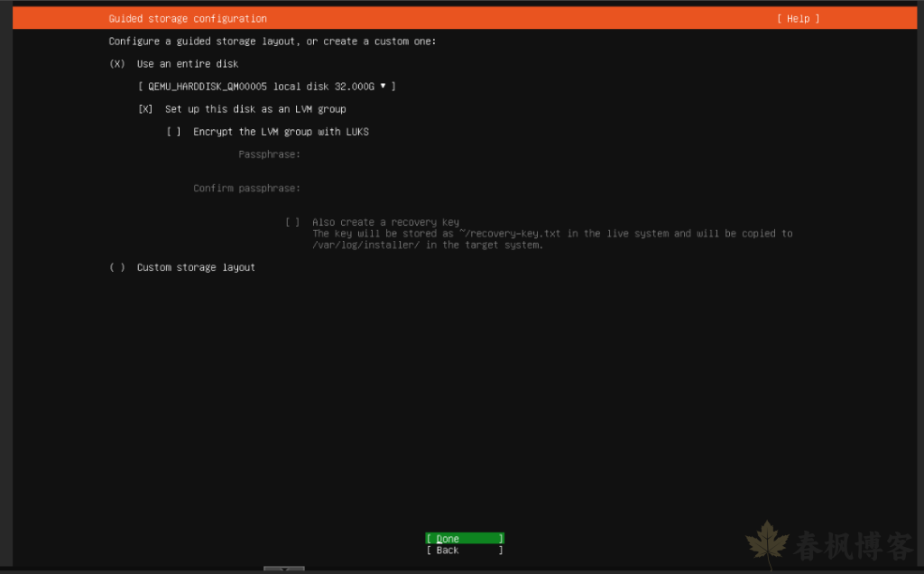The image size is (924, 574).
Task: Confirm storage settings with Done
Action: click(x=464, y=538)
